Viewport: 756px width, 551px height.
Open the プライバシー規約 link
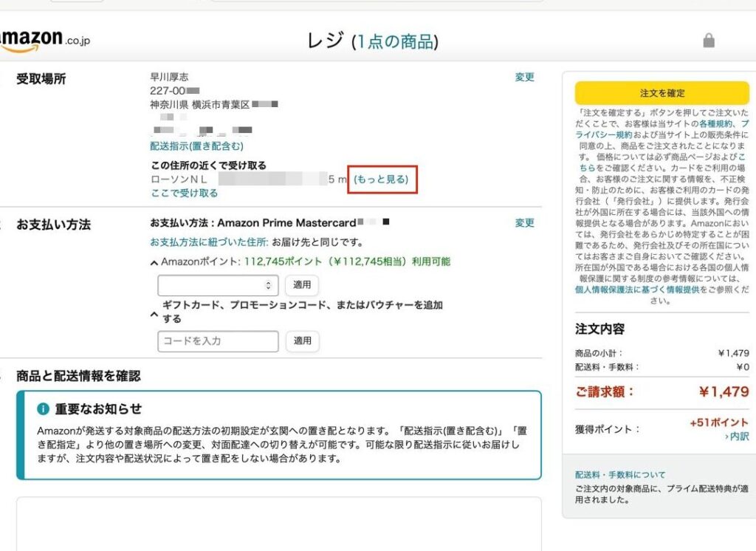pyautogui.click(x=661, y=129)
